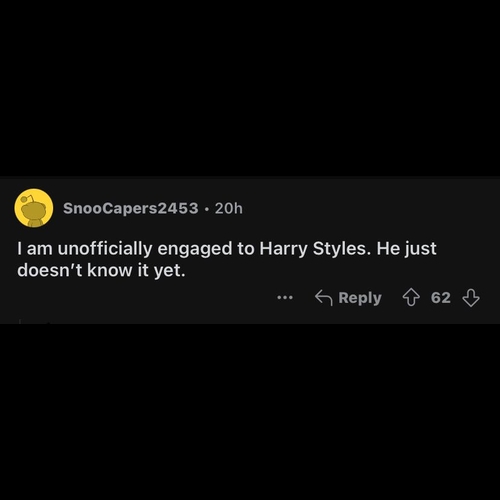Click "He just" at end of first line
500x500 pixels.
click(406, 249)
